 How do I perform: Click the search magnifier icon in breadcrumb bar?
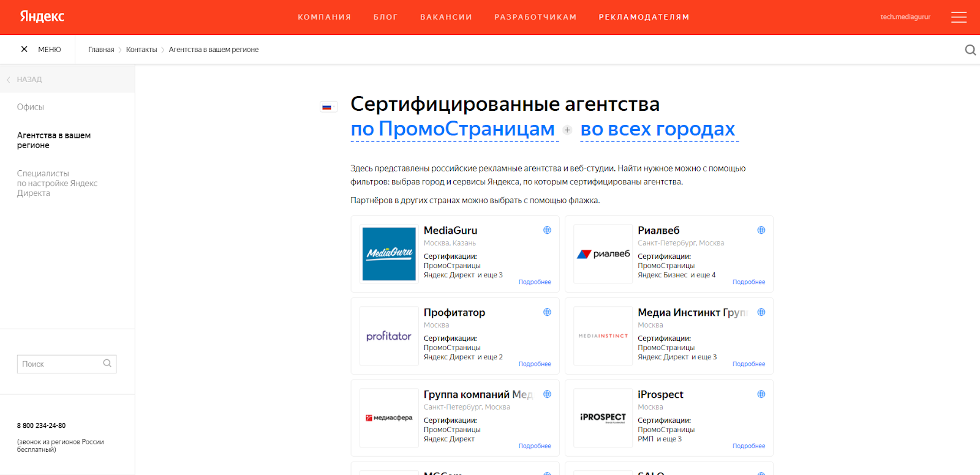click(970, 50)
